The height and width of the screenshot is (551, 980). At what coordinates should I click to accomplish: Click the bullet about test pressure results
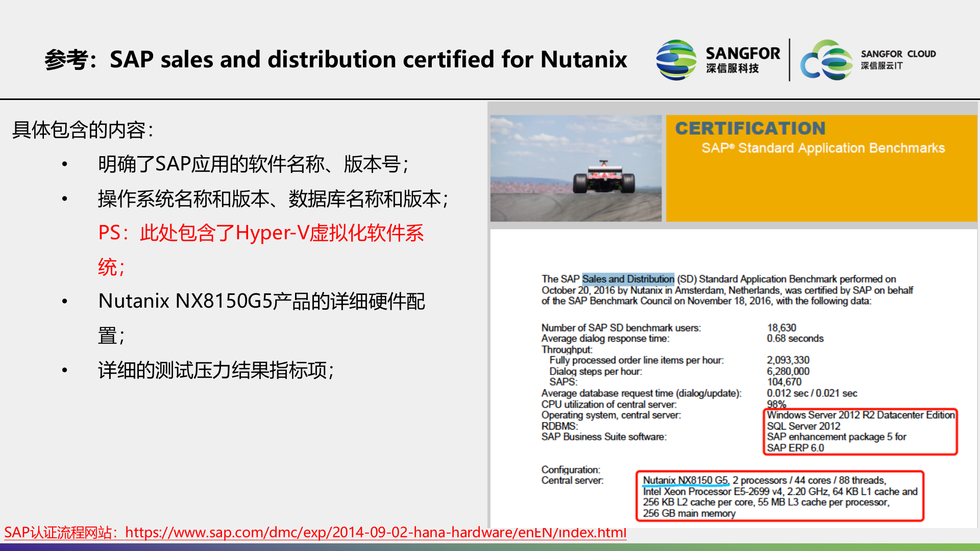[215, 370]
